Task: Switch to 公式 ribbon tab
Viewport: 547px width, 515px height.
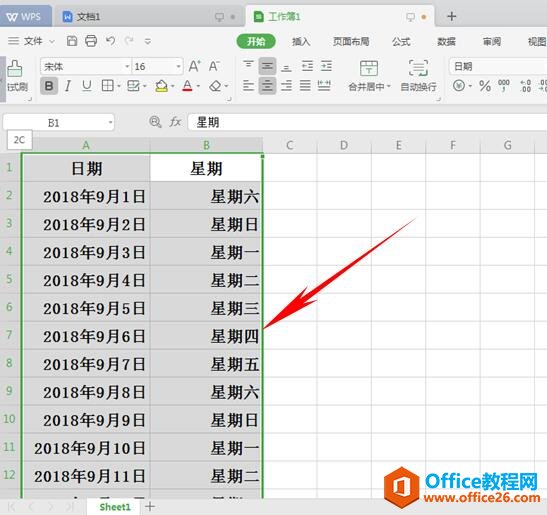Action: point(401,42)
